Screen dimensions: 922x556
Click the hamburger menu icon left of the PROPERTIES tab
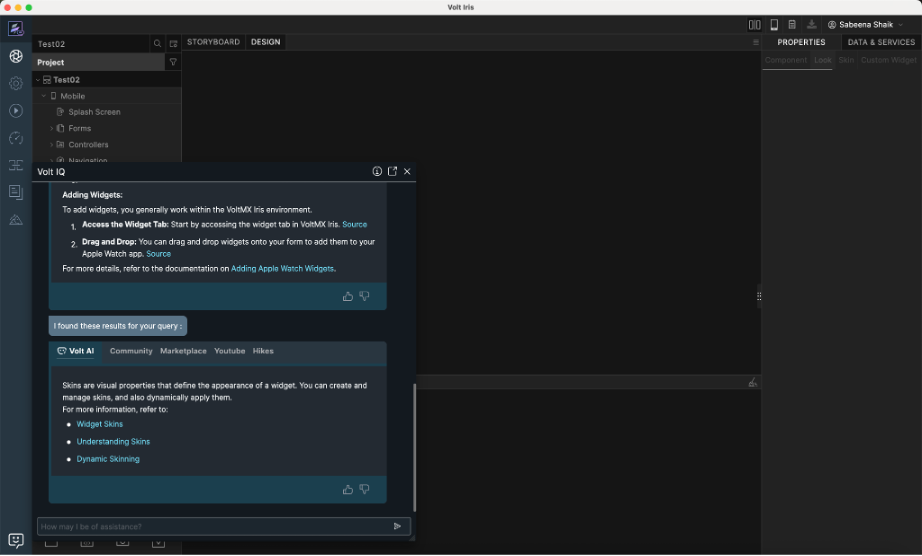756,42
